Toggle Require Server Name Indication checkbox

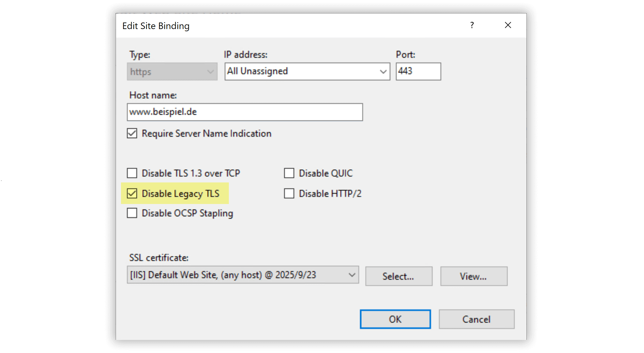point(132,133)
